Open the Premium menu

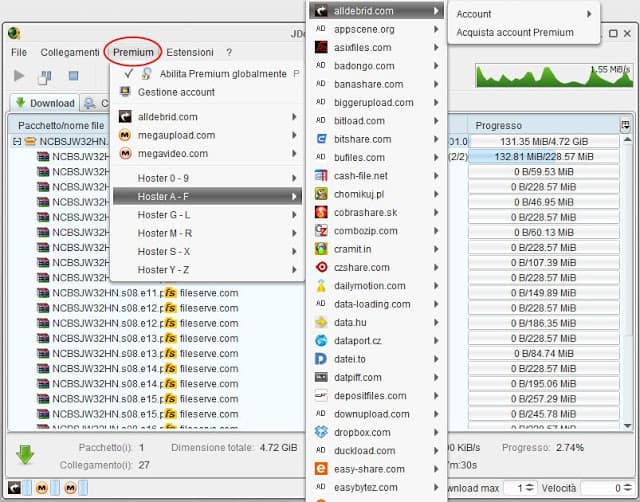(133, 52)
